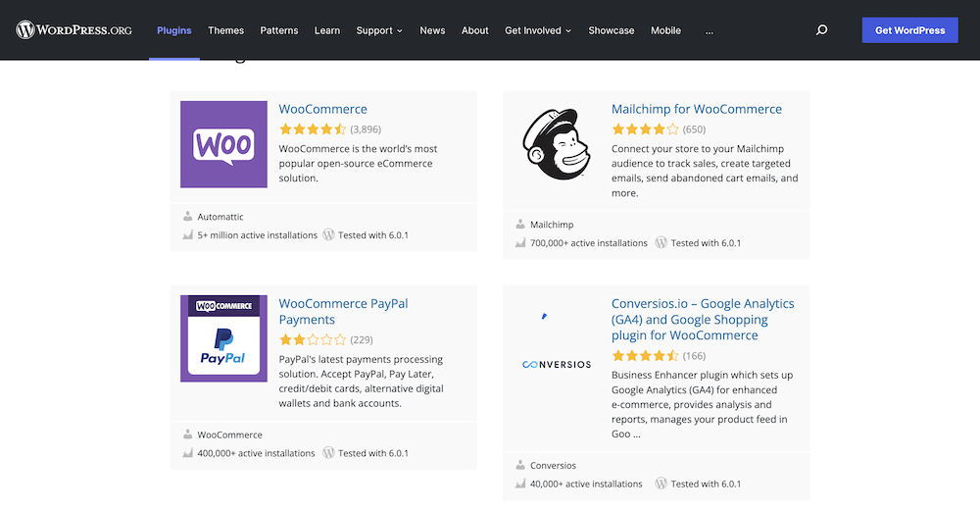
Task: Click WordPress icon in Mailchimp's Tested with row
Action: tap(661, 242)
